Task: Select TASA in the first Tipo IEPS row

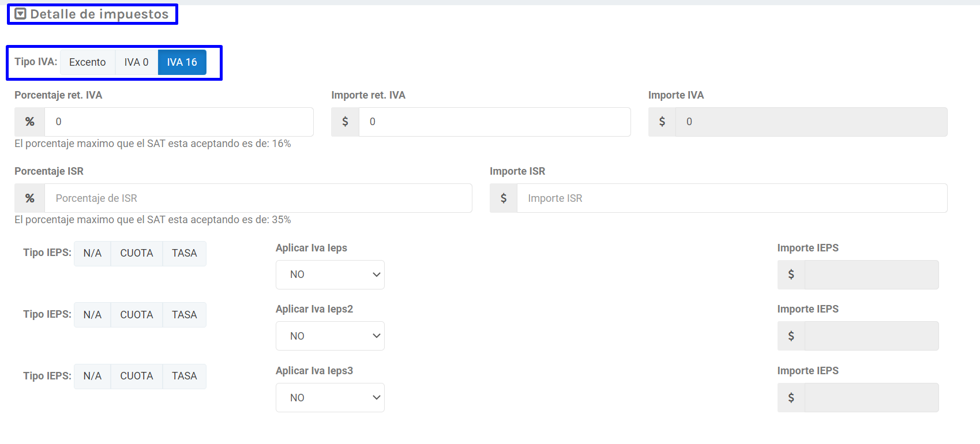Action: 184,253
